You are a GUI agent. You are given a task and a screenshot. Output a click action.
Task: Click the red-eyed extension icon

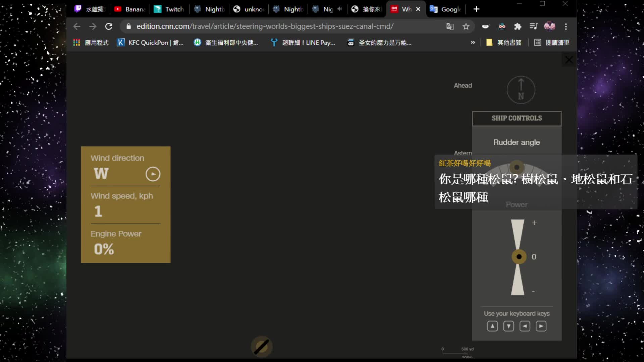(x=502, y=26)
